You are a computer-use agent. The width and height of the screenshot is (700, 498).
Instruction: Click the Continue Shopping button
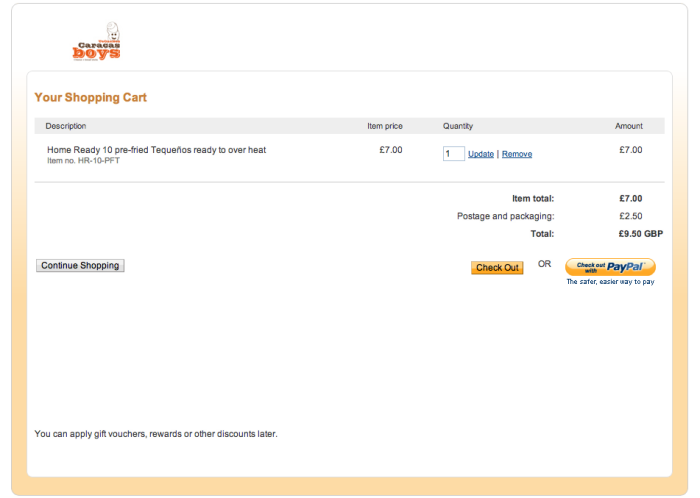click(x=80, y=266)
